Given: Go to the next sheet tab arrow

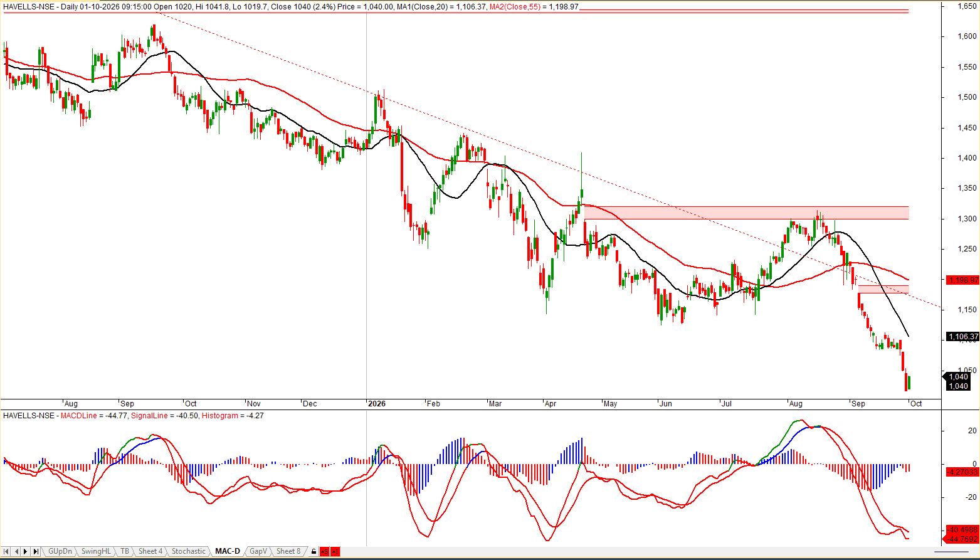Looking at the screenshot, I should (26, 551).
